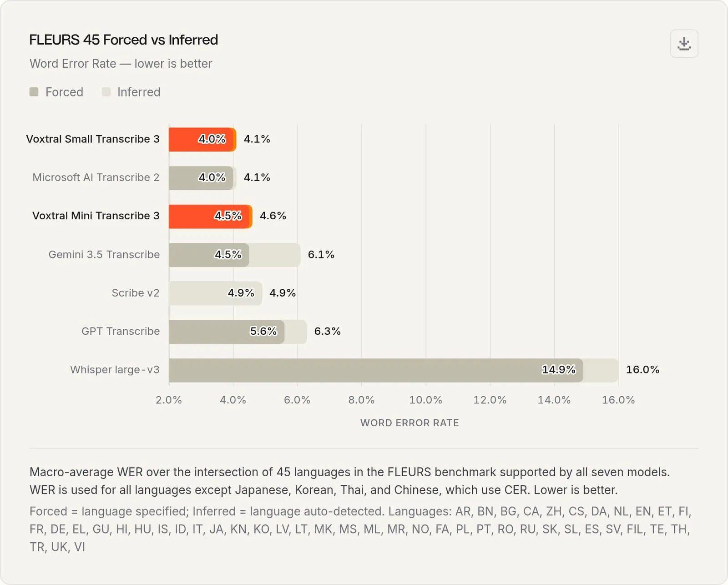
Task: Click the FLEURS 45 Forced vs Inferred title
Action: pos(124,40)
